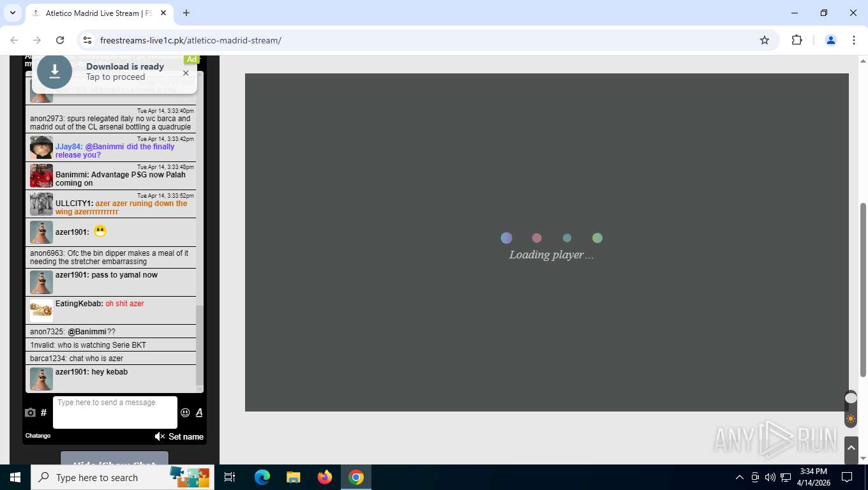
Task: Click the scroll-to-top arrow button
Action: coord(851,450)
